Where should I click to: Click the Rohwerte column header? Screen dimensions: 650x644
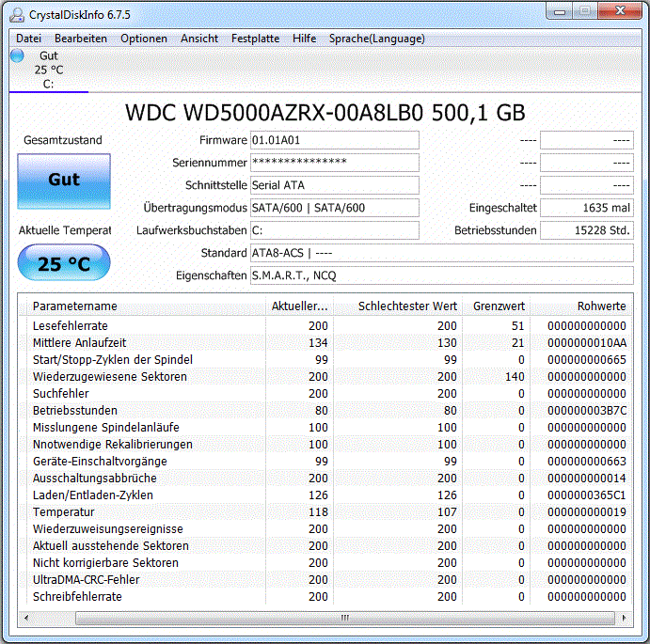pos(580,306)
